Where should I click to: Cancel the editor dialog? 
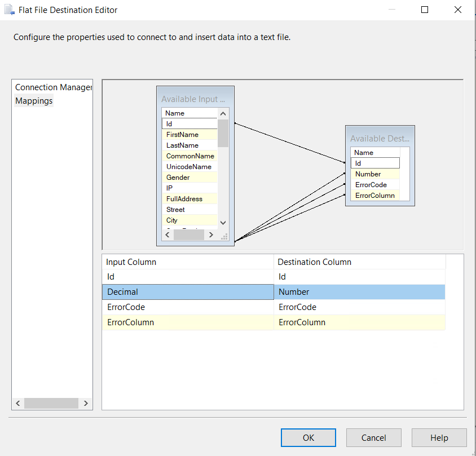click(x=373, y=437)
